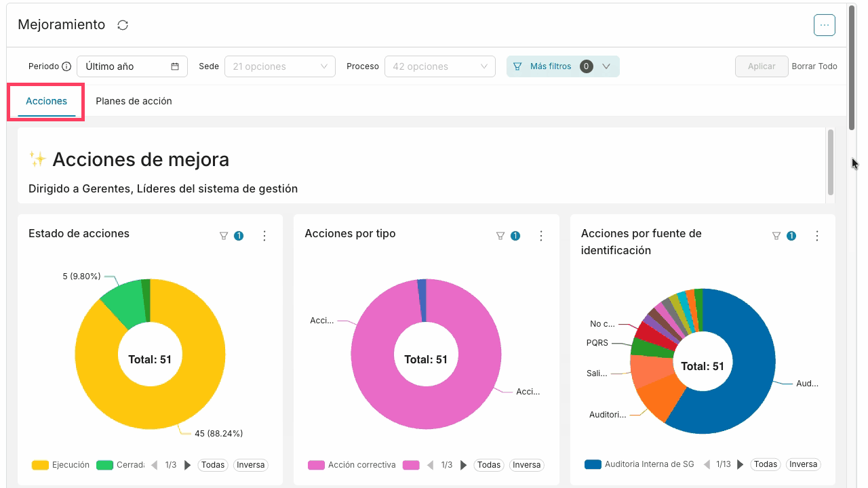The image size is (868, 488).
Task: Open the calendar icon in Último año field
Action: [x=175, y=66]
